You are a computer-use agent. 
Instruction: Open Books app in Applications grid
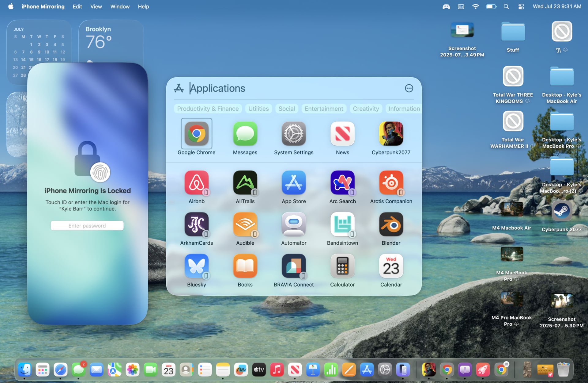click(245, 266)
